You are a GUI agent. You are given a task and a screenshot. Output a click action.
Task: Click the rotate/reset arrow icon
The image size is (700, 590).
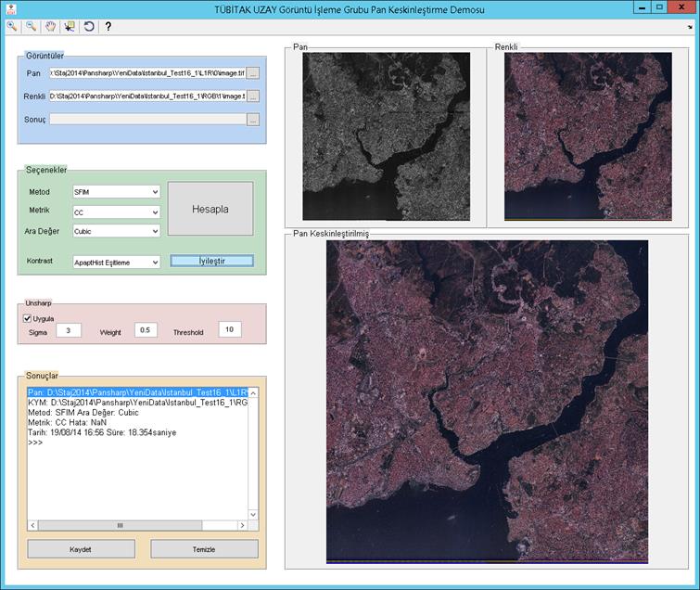(89, 26)
